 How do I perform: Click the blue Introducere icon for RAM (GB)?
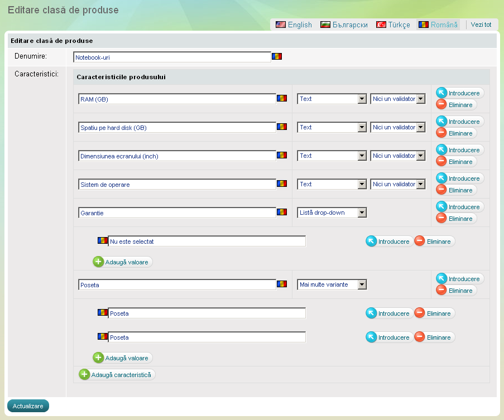coord(441,93)
